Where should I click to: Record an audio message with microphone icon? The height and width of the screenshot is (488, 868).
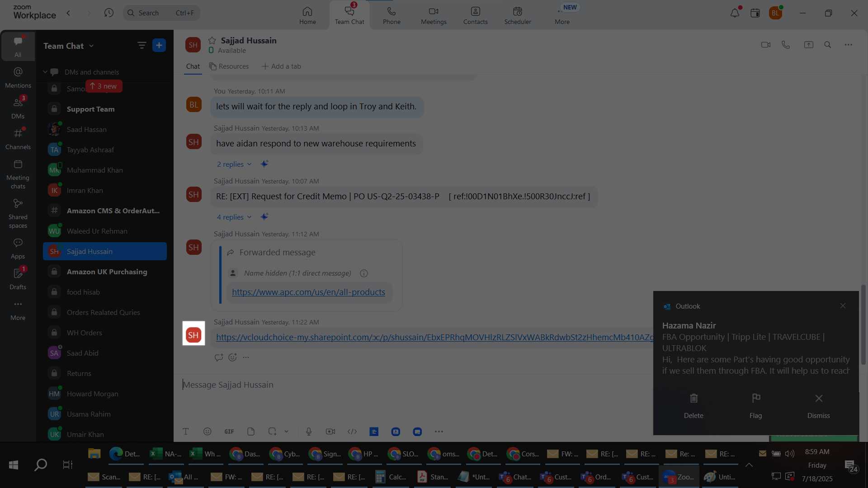point(309,432)
